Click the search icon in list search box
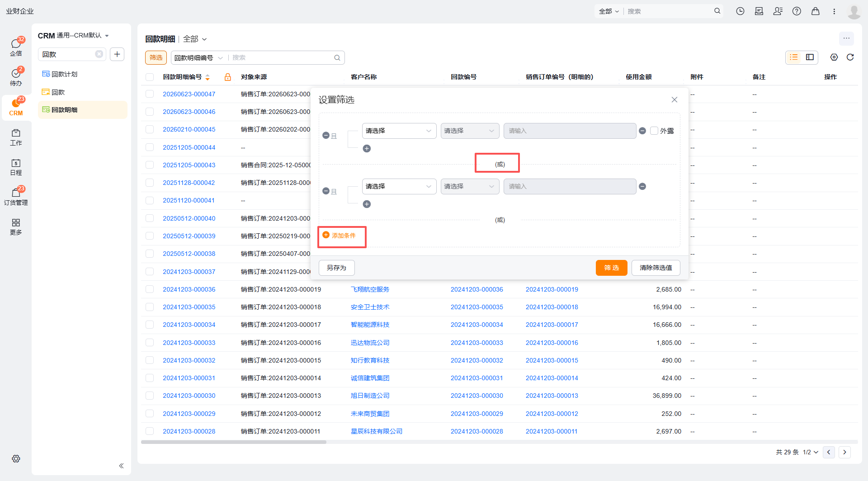Screen dimensions: 868x481 tap(337, 58)
